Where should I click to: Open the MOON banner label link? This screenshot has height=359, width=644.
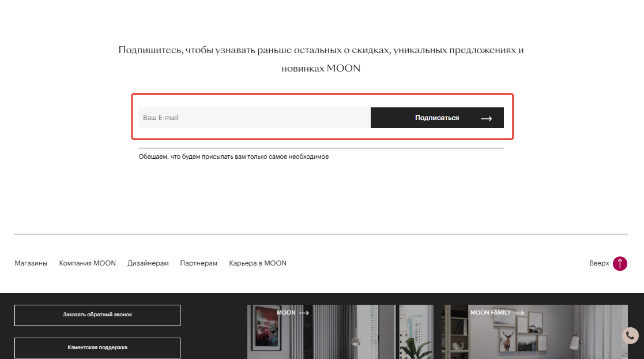(x=286, y=312)
